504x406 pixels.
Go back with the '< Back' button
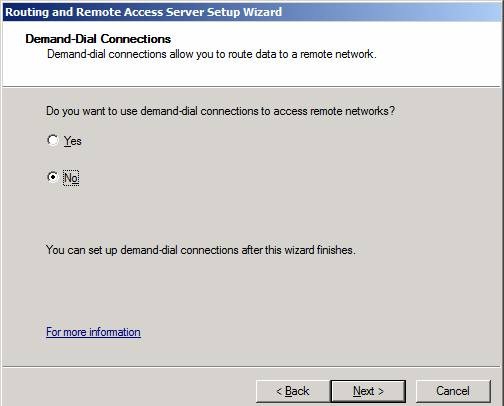pos(293,391)
